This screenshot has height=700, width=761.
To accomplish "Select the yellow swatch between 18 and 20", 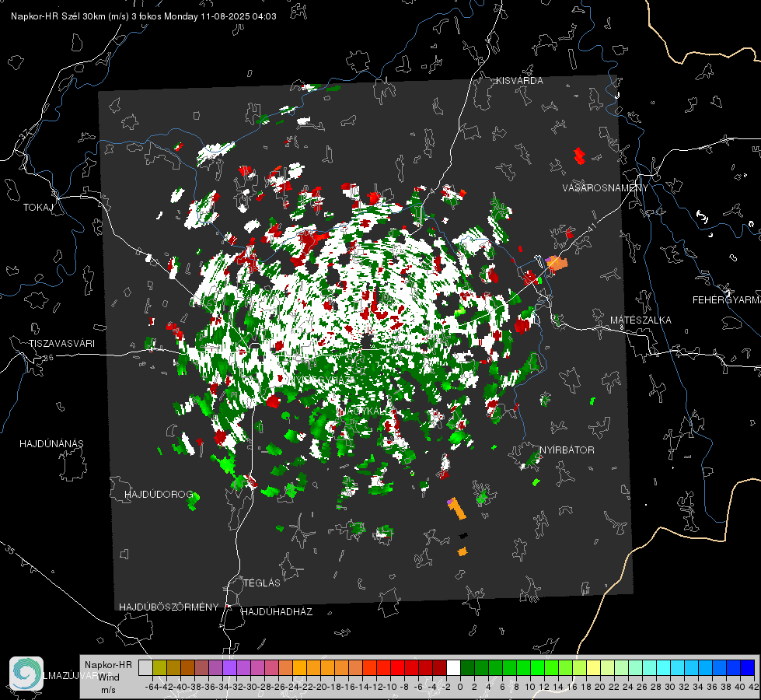I will (x=594, y=668).
